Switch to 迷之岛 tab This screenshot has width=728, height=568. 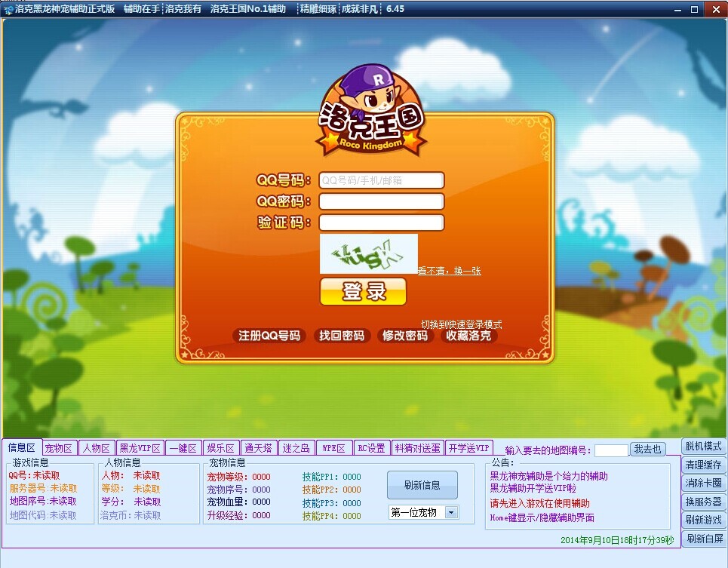(x=296, y=448)
